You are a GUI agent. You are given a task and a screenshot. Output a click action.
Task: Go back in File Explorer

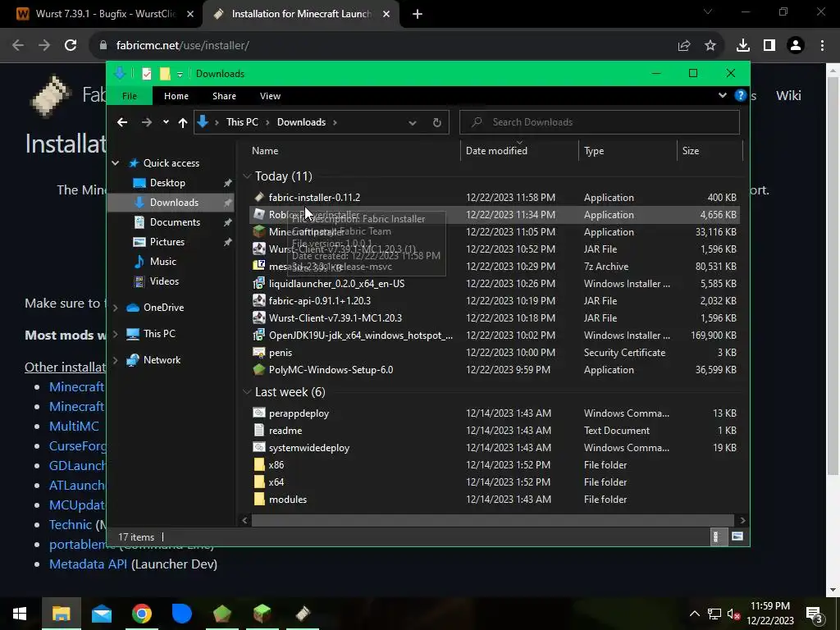click(x=122, y=122)
